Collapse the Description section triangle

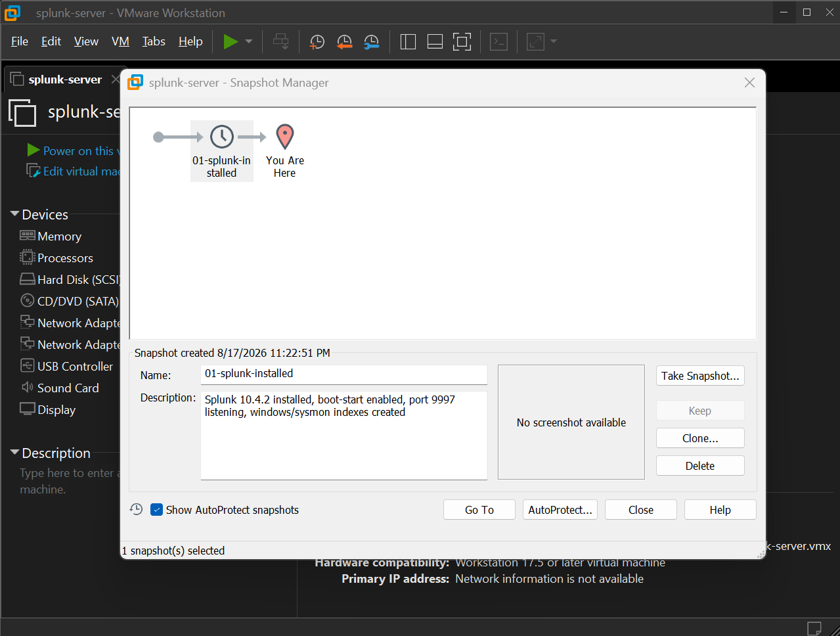tap(14, 453)
